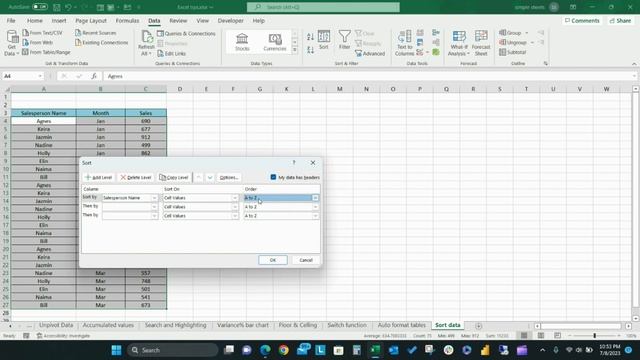The image size is (640, 360).
Task: Click the Subtotal icon
Action: click(x=513, y=52)
